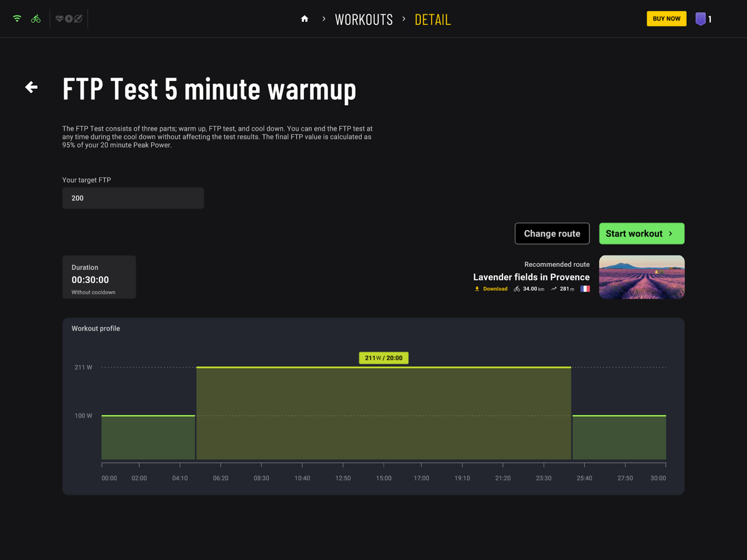Go to the home screen icon
Viewport: 747px width, 560px height.
click(x=304, y=19)
